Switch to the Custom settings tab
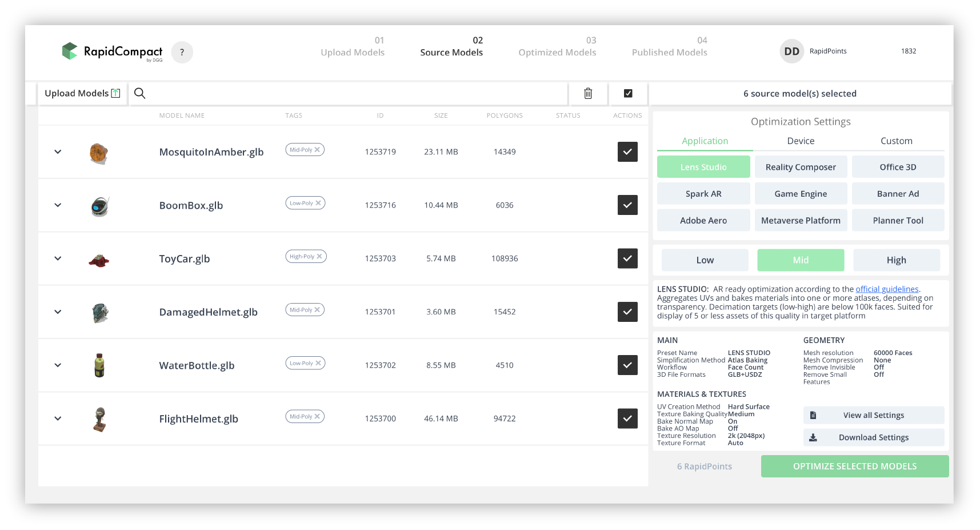Image resolution: width=980 pixels, height=530 pixels. pos(897,141)
